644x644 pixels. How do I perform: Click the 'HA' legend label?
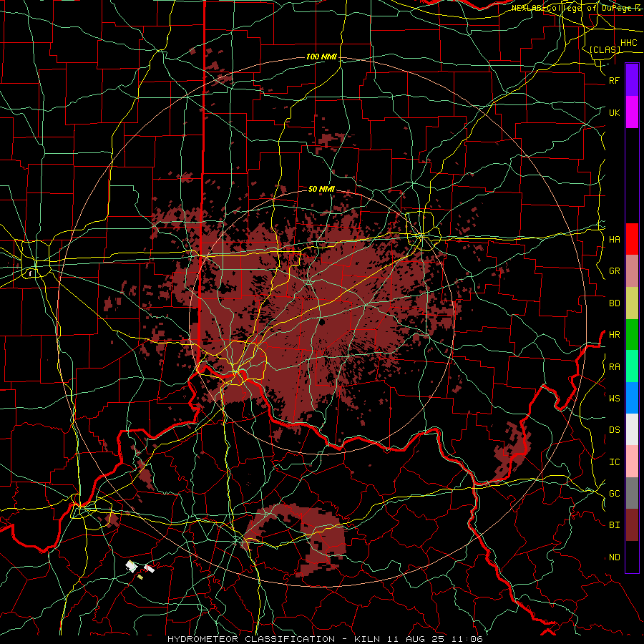click(x=614, y=240)
